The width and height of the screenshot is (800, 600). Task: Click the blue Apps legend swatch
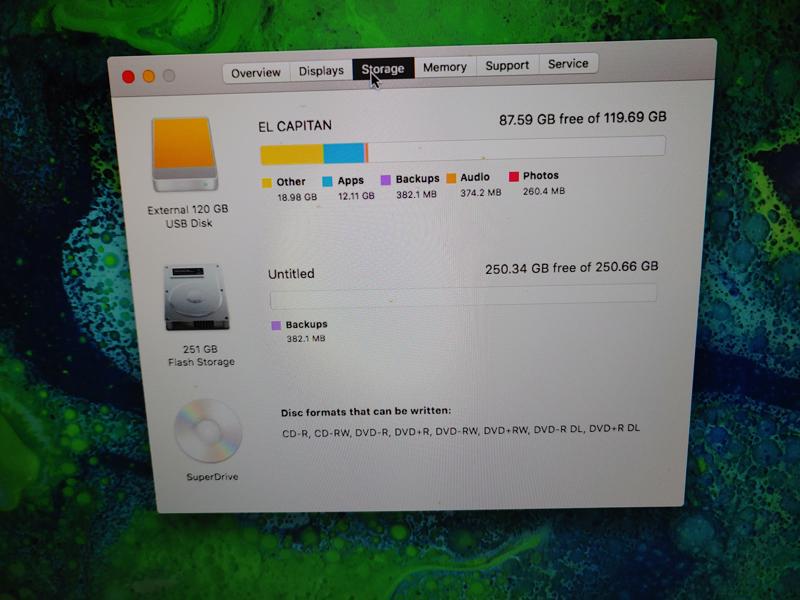327,181
